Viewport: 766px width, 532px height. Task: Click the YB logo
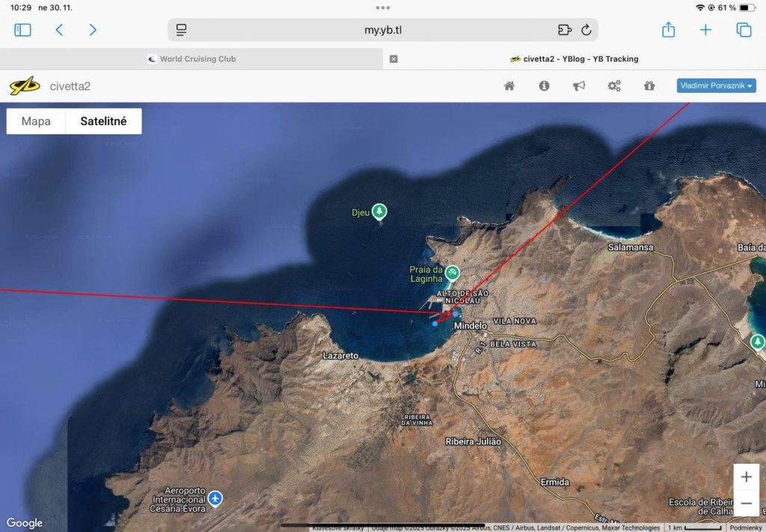[x=25, y=86]
